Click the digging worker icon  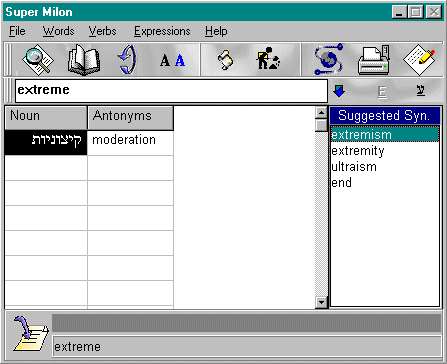click(268, 59)
